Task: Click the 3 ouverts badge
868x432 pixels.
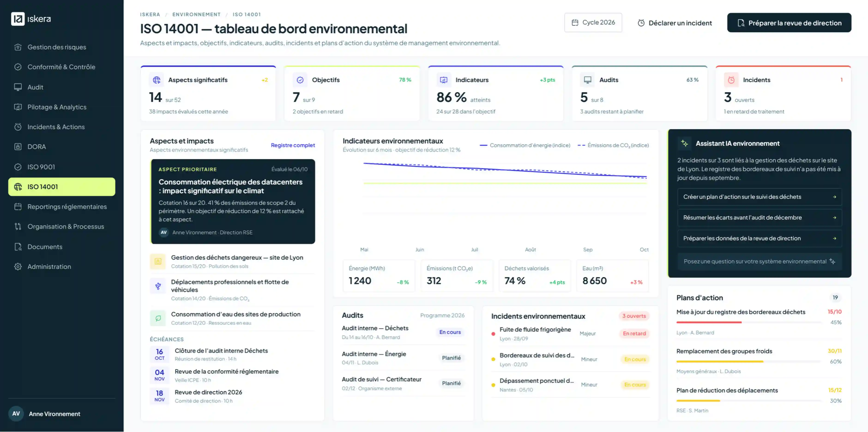Action: (x=634, y=316)
